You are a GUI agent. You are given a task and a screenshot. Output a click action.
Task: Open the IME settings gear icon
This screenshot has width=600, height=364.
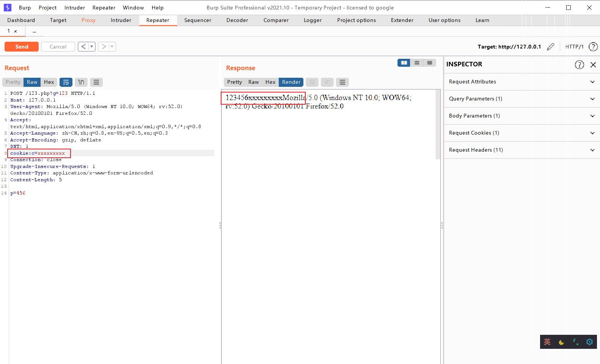[589, 342]
